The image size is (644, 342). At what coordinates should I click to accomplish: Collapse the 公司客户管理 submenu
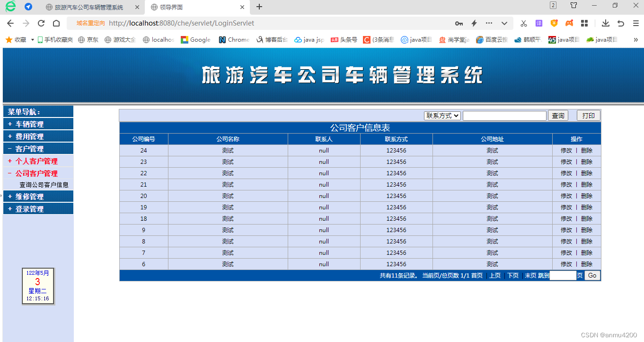38,173
